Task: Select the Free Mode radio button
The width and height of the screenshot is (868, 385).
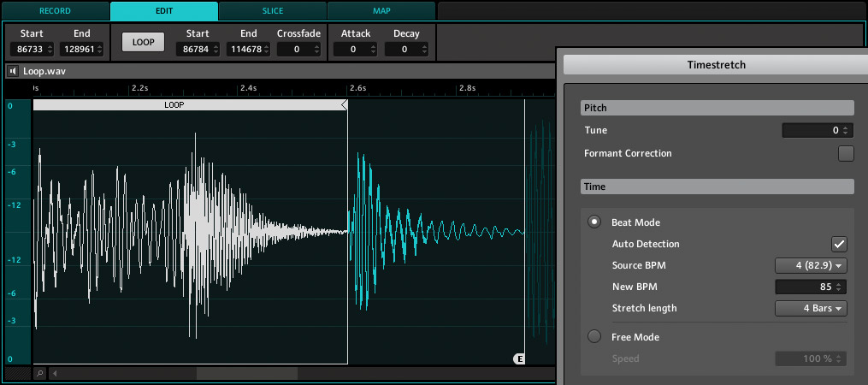Action: point(594,337)
